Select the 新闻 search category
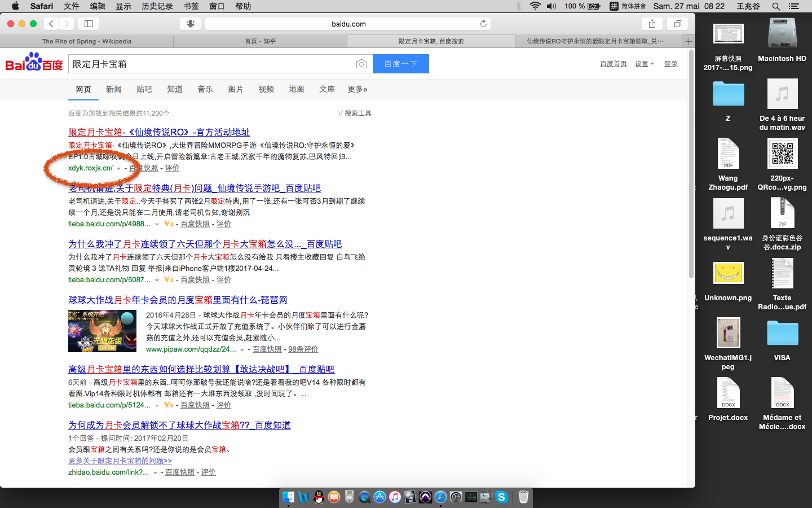The image size is (812, 508). tap(114, 89)
